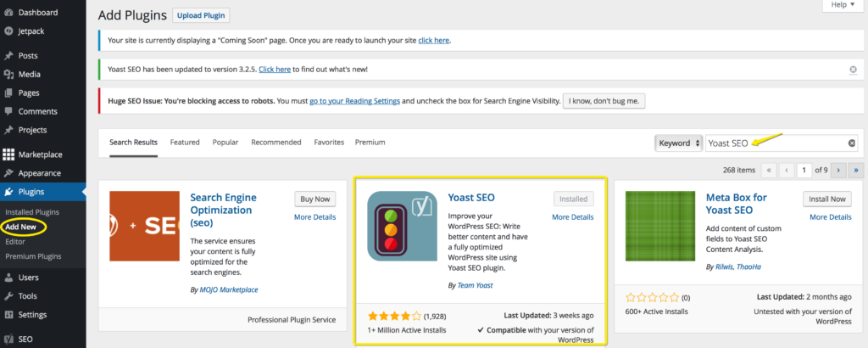Screen dimensions: 868x348
Task: Click the Yoast SEO sidebar icon
Action: [8, 340]
